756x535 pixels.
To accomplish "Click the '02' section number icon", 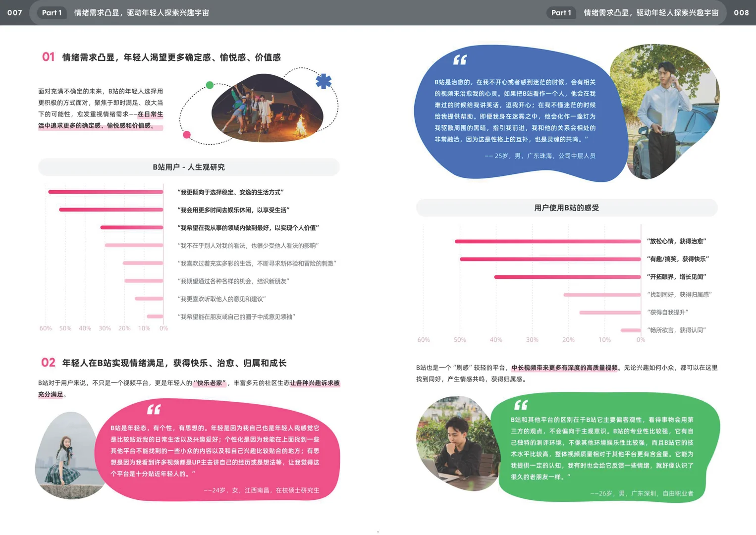I will (x=48, y=363).
